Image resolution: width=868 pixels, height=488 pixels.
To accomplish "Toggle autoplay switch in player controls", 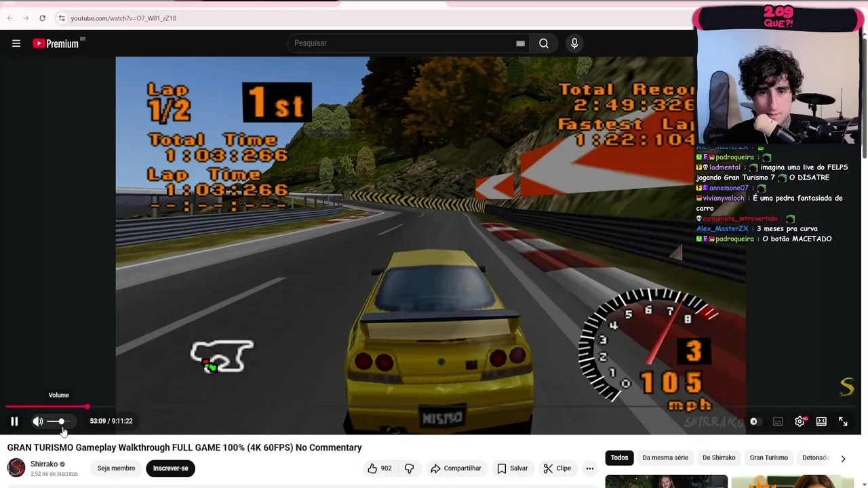I will click(x=754, y=422).
